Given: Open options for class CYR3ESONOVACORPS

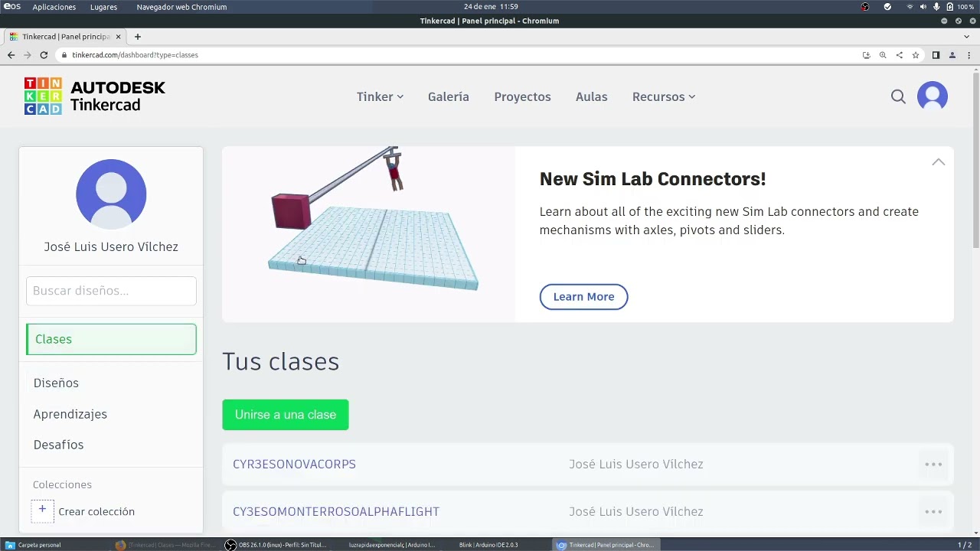Looking at the screenshot, I should pyautogui.click(x=933, y=465).
